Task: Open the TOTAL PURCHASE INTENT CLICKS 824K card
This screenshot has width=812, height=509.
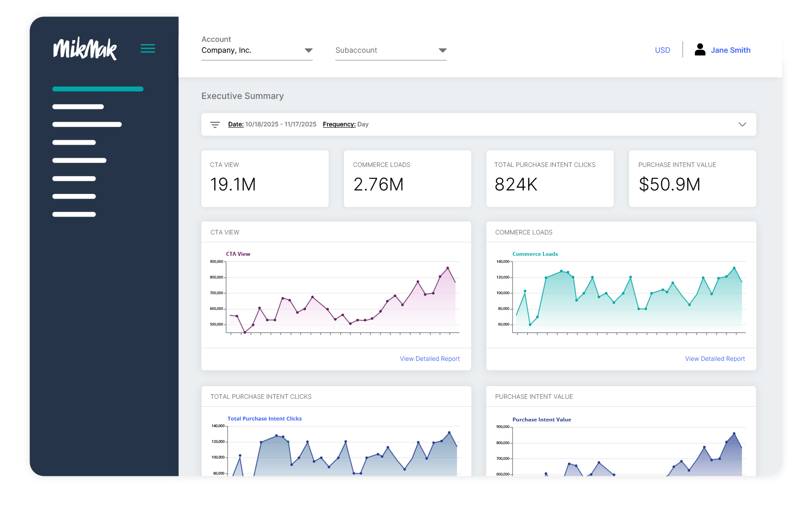Action: coord(550,179)
